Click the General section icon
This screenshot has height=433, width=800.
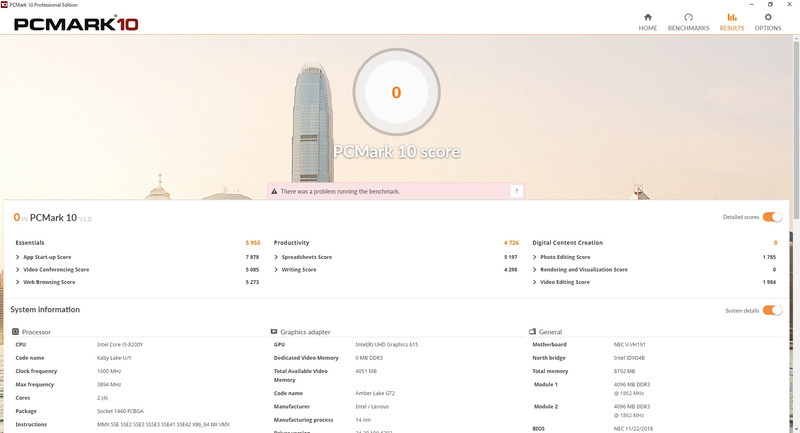[x=532, y=332]
